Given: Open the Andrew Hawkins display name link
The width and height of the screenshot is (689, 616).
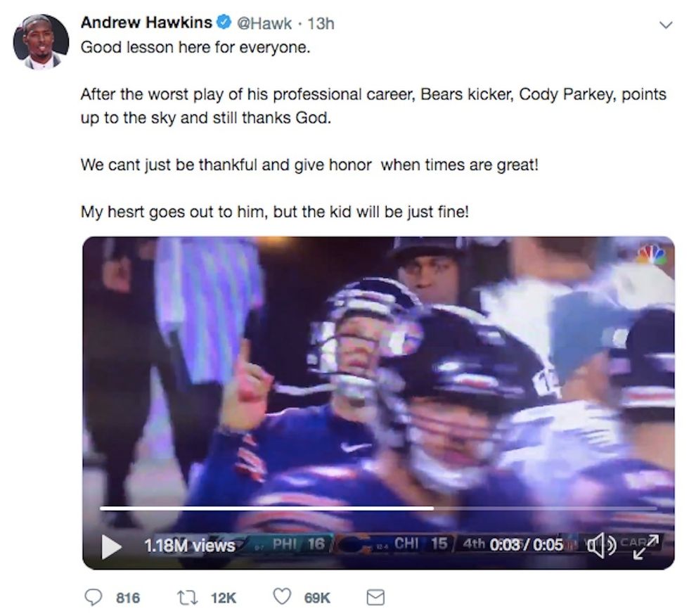Looking at the screenshot, I should click(x=146, y=23).
